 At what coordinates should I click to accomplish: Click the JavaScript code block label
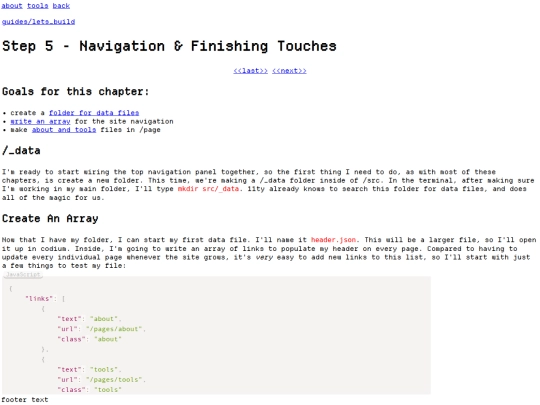(x=23, y=274)
